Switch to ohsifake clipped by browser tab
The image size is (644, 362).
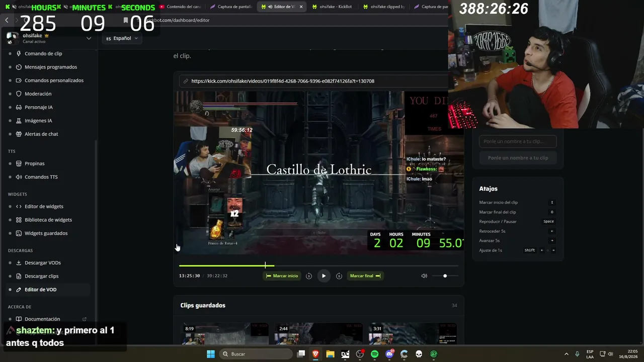click(x=384, y=7)
